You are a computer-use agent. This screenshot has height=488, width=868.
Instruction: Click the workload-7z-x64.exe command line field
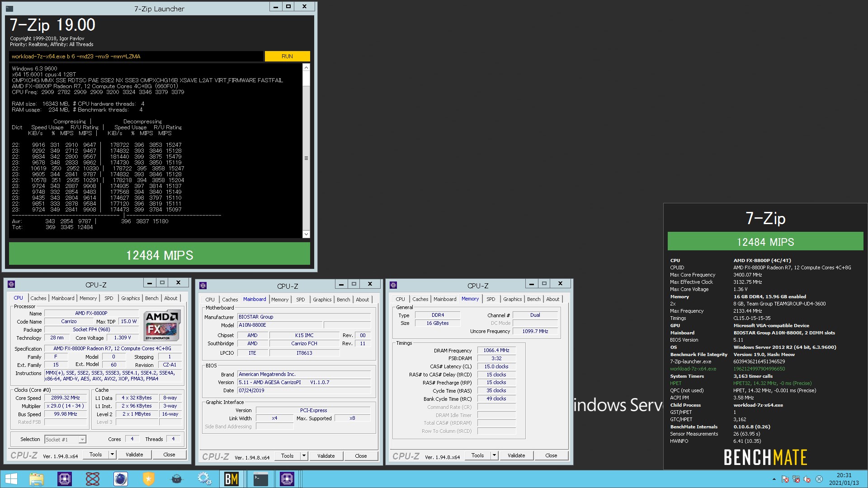(136, 56)
